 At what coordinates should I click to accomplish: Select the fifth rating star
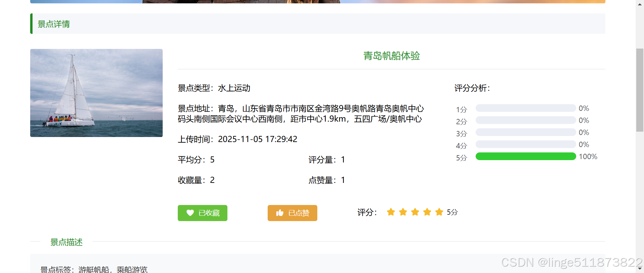pyautogui.click(x=439, y=212)
